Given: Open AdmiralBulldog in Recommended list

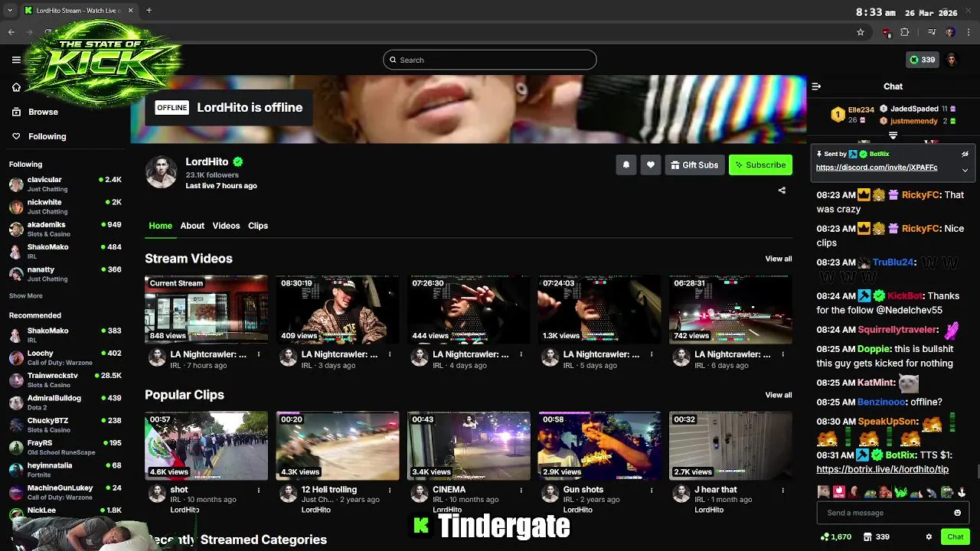Looking at the screenshot, I should [65, 403].
